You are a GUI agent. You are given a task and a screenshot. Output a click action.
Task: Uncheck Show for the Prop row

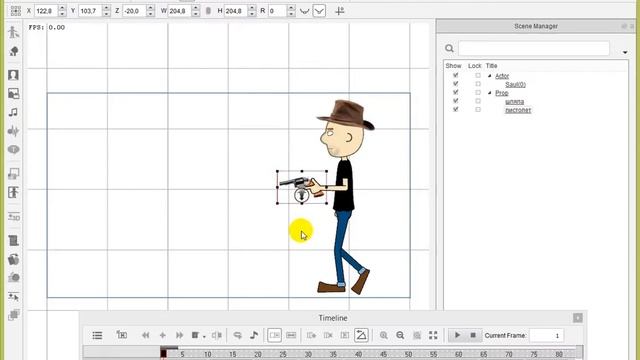click(x=456, y=93)
